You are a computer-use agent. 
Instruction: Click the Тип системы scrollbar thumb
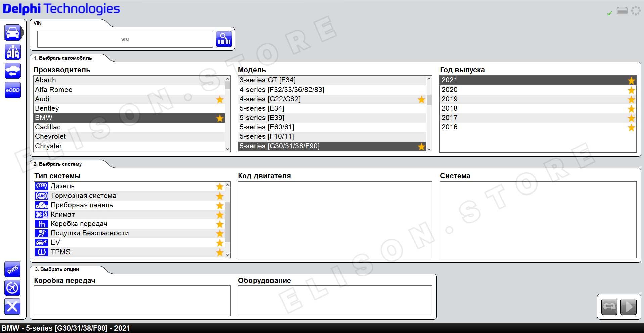pos(227,222)
